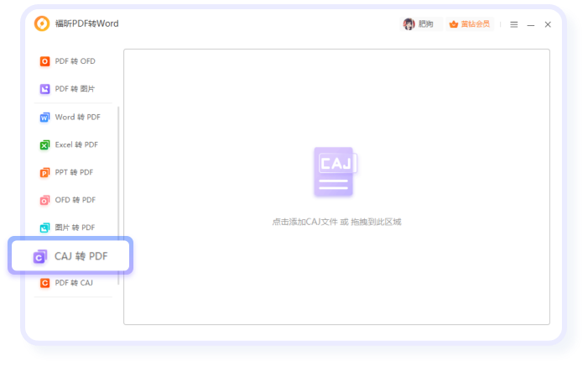The height and width of the screenshot is (367, 588).
Task: Click the OFD 转 PDF icon
Action: click(x=44, y=200)
